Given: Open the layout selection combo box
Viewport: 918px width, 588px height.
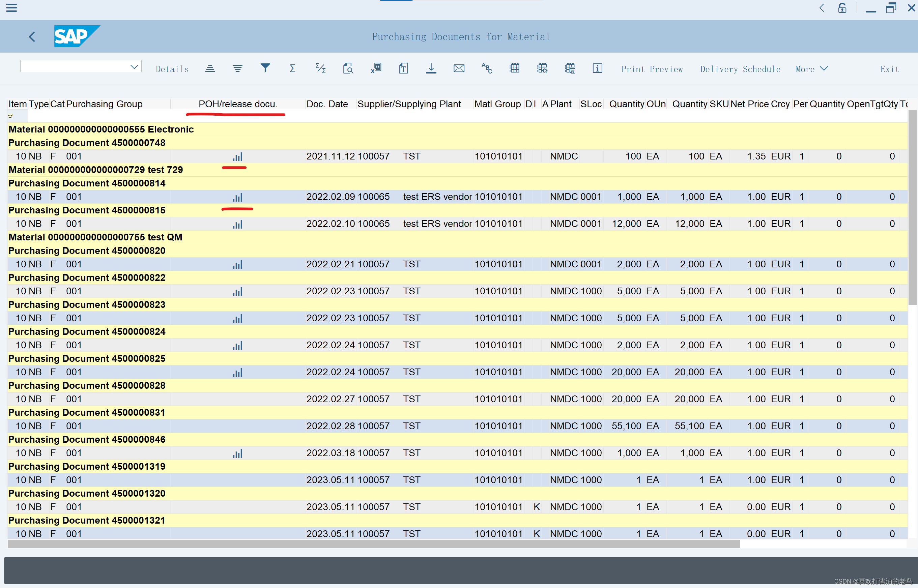Looking at the screenshot, I should click(x=81, y=66).
